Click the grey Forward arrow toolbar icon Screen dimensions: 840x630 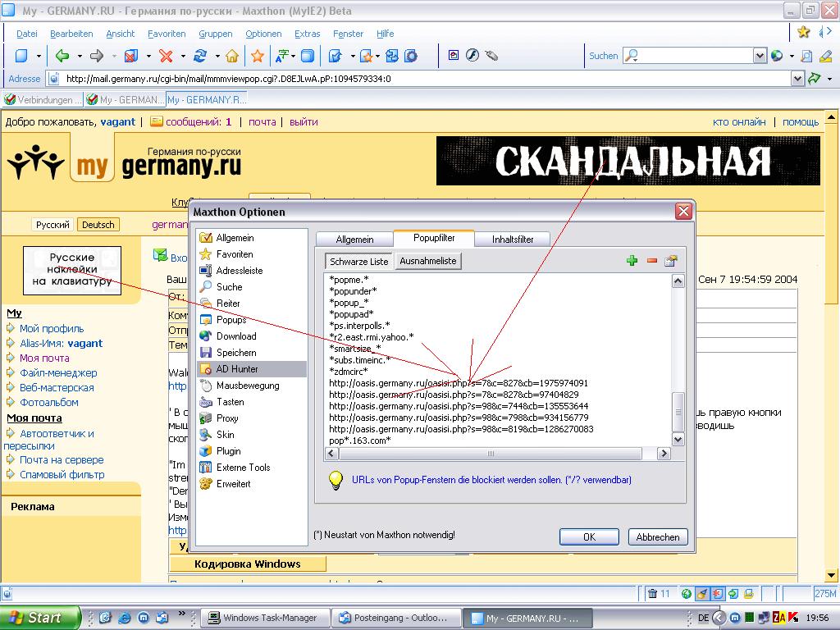97,56
